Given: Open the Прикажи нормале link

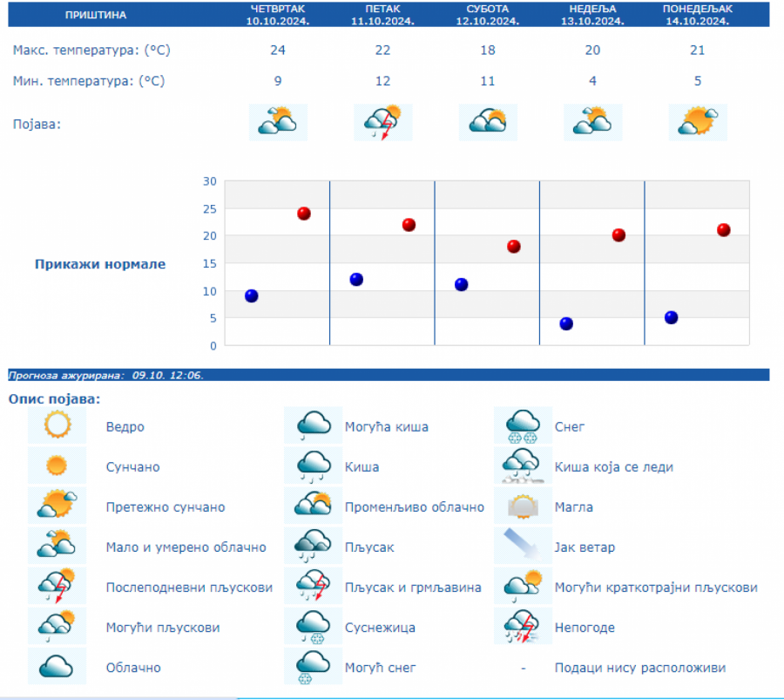Looking at the screenshot, I should (x=100, y=264).
